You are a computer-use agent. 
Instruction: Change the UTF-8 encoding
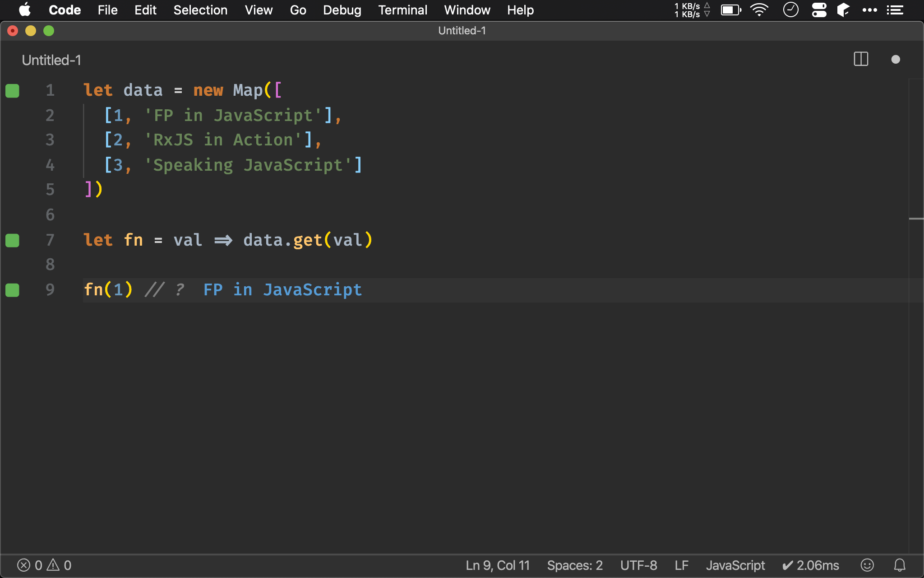[x=638, y=565]
